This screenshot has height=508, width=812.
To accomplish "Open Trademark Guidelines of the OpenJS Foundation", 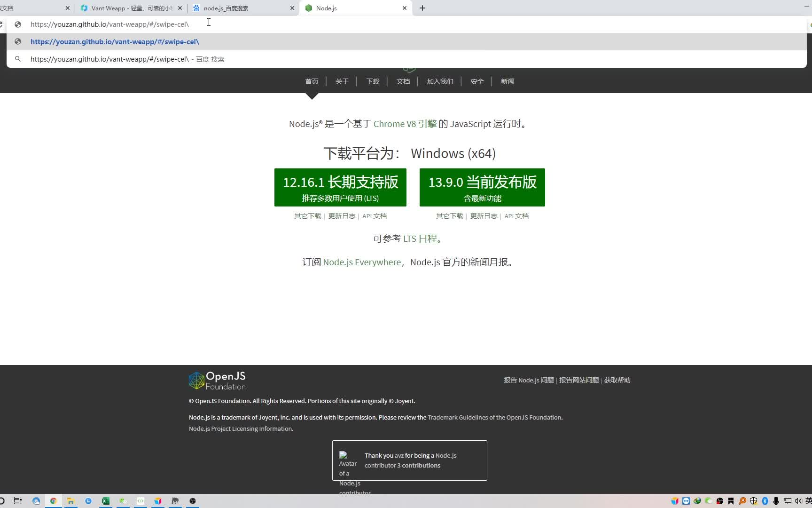I will click(x=494, y=417).
